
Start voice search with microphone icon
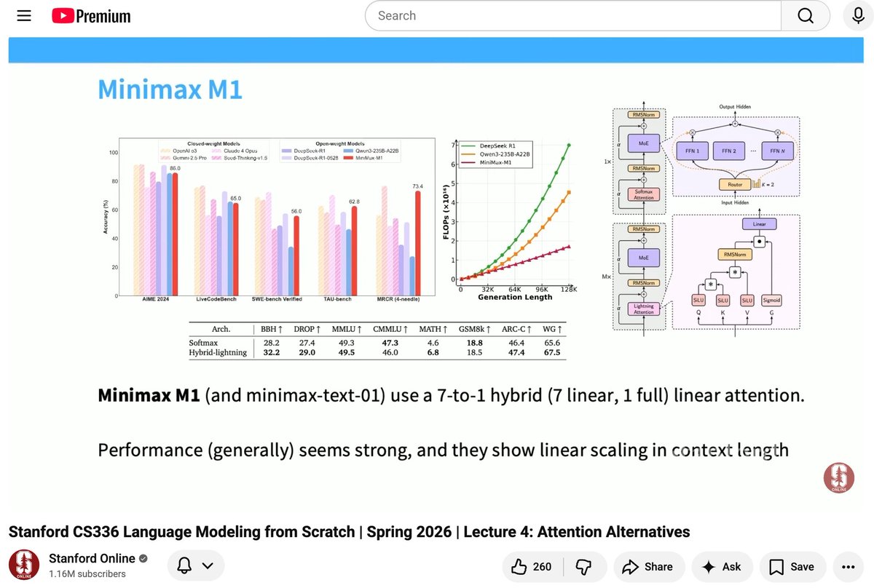point(858,15)
